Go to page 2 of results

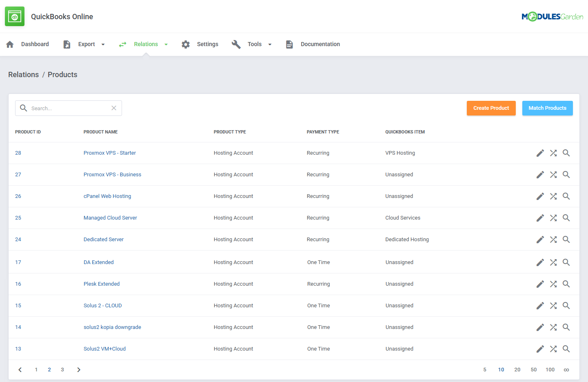pos(49,370)
